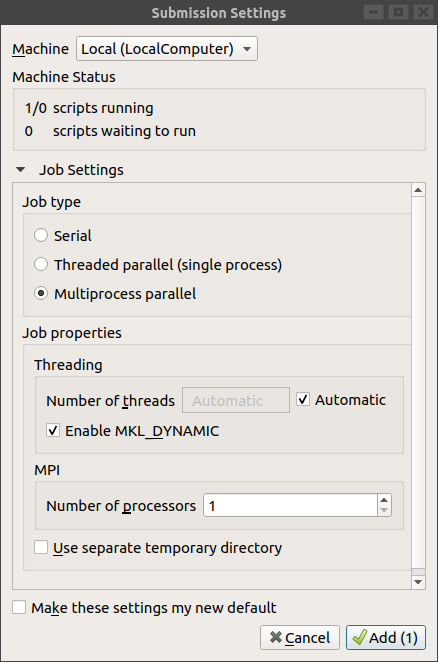438x662 pixels.
Task: Open the Machine dropdown
Action: coord(166,49)
